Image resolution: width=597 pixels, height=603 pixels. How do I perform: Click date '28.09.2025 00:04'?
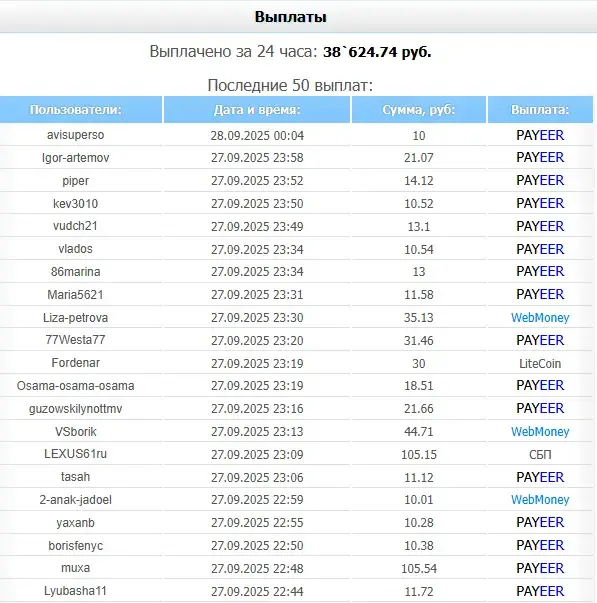pos(257,135)
